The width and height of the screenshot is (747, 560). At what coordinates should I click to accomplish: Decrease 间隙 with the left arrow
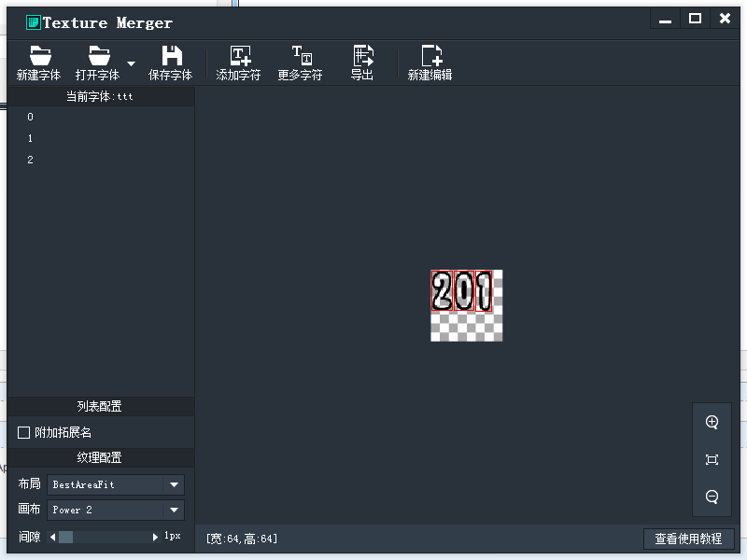point(53,538)
